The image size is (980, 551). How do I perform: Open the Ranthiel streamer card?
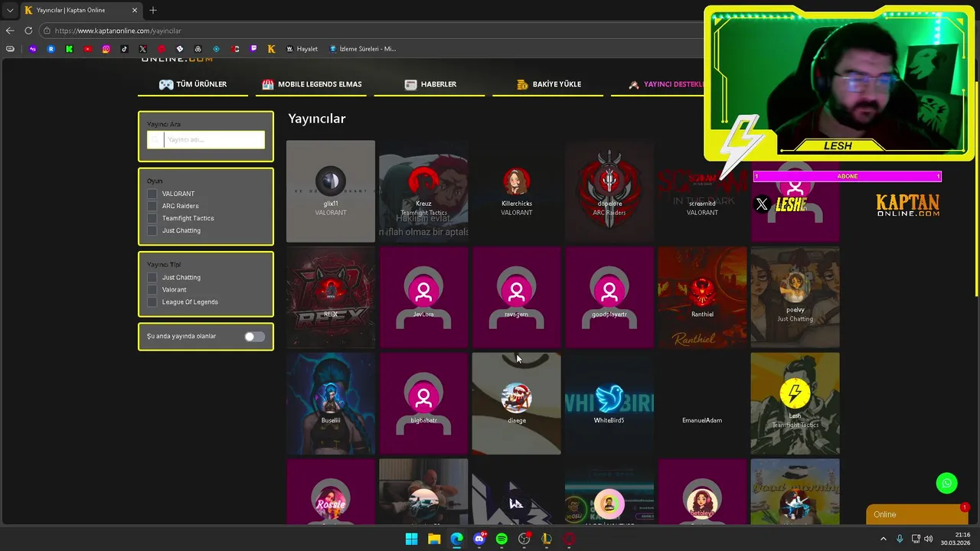702,297
